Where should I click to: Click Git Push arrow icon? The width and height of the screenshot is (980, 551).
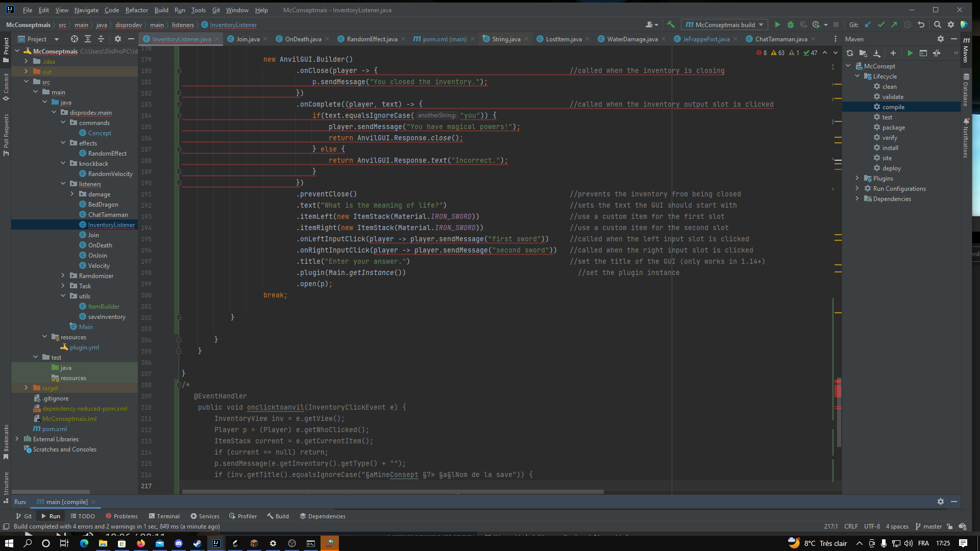click(x=894, y=24)
